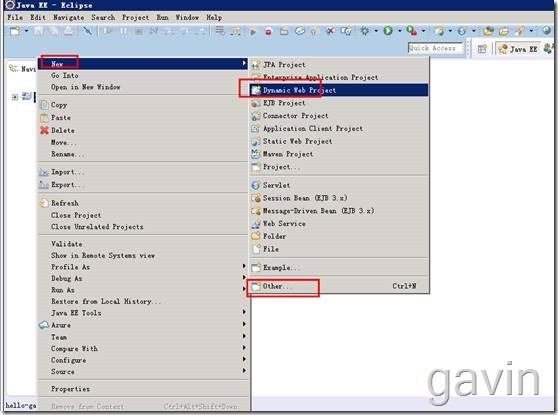This screenshot has height=415, width=558.
Task: Open the Window menu
Action: point(187,17)
